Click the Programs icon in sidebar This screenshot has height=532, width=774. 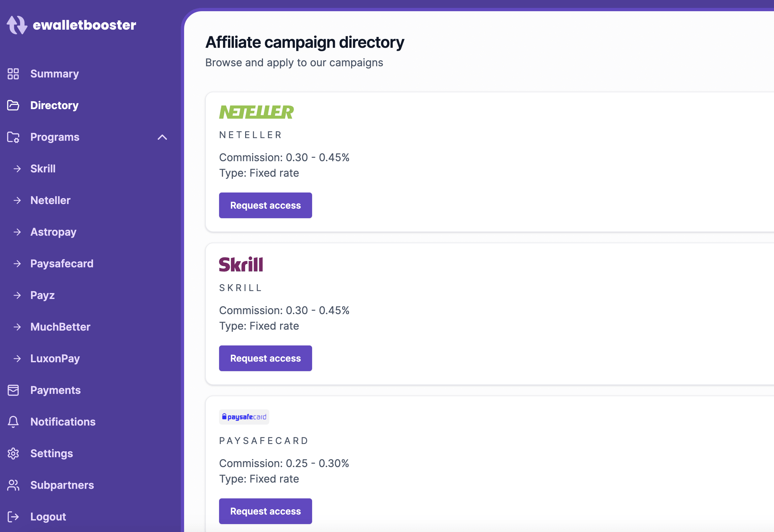click(x=13, y=137)
